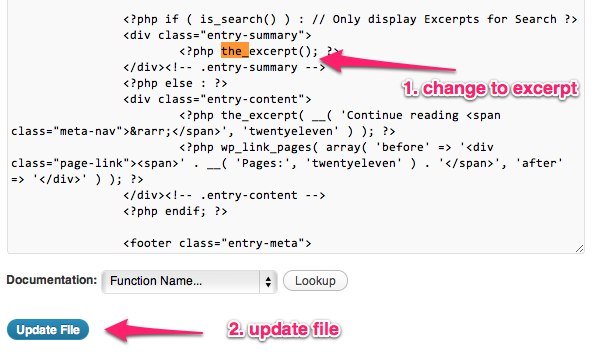Place cursor on the is_search() code line
Screen dimensions: 594x364
pyautogui.click(x=350, y=19)
